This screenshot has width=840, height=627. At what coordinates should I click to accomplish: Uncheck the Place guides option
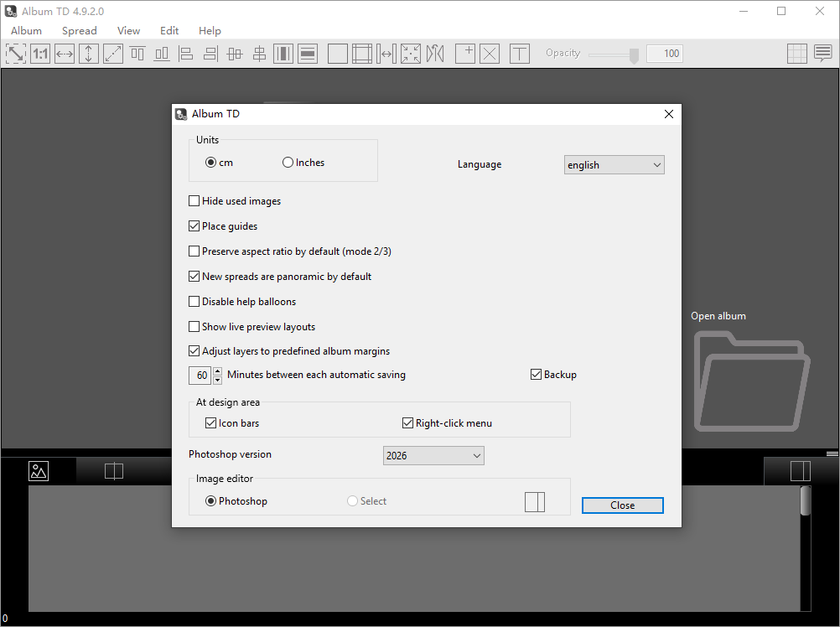point(194,226)
